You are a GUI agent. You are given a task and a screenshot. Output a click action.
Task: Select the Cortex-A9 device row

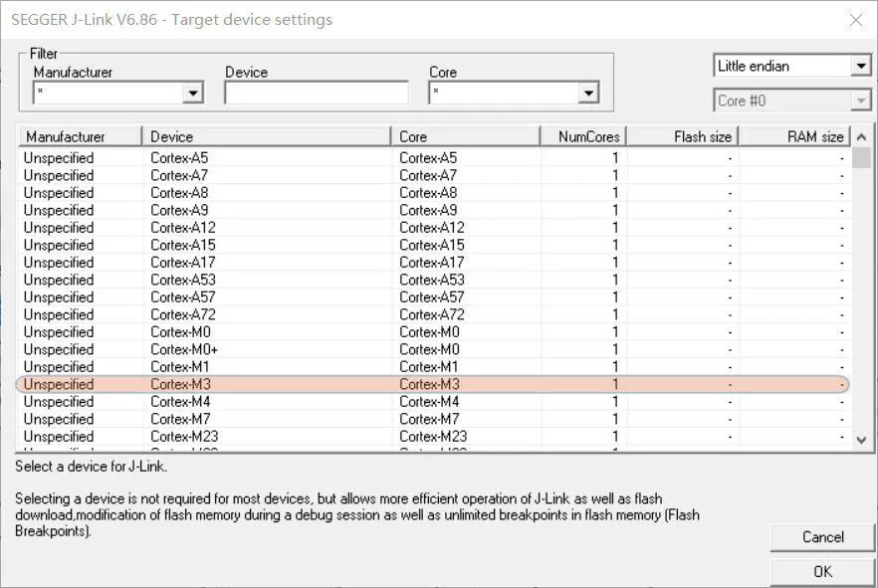point(434,210)
